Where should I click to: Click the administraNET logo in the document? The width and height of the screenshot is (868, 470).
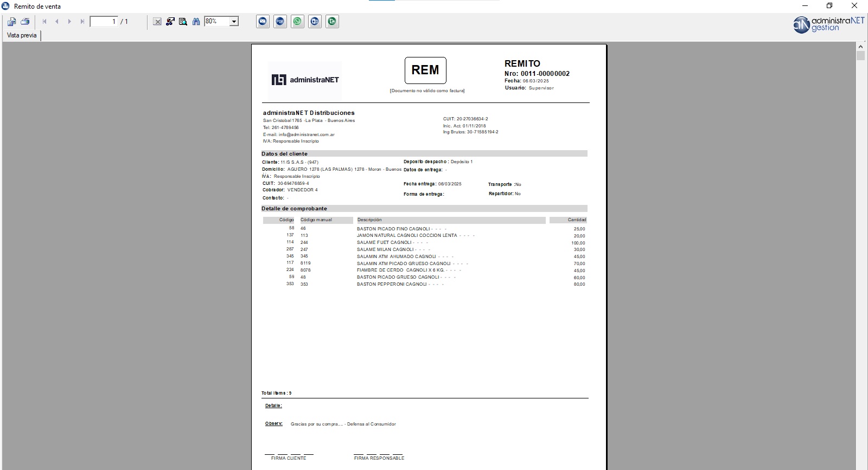click(x=305, y=80)
